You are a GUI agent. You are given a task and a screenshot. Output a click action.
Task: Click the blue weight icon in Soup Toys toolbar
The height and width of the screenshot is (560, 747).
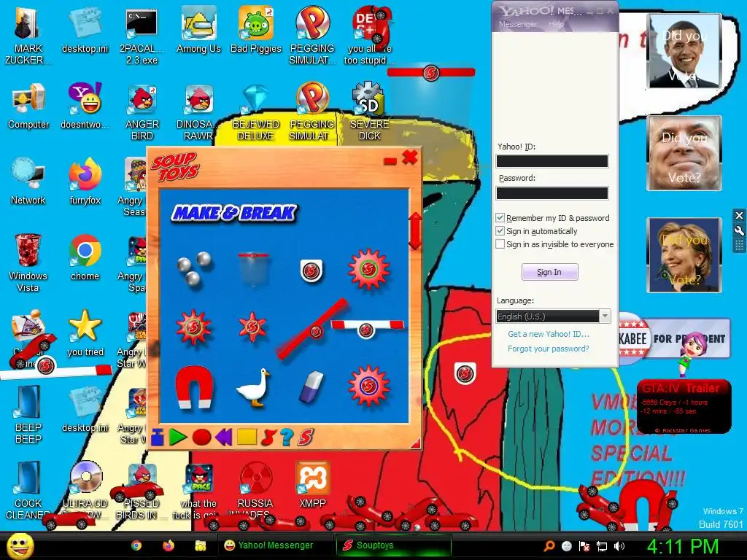[158, 437]
